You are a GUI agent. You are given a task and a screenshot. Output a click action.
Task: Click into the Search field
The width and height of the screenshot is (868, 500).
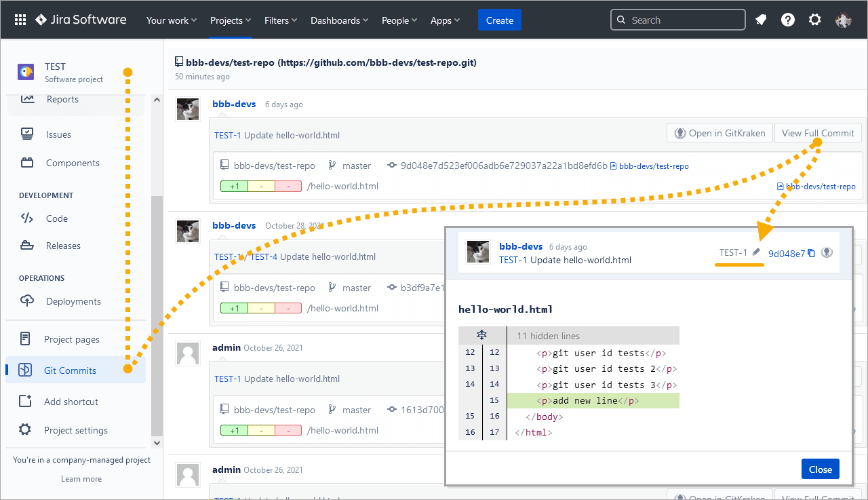677,20
